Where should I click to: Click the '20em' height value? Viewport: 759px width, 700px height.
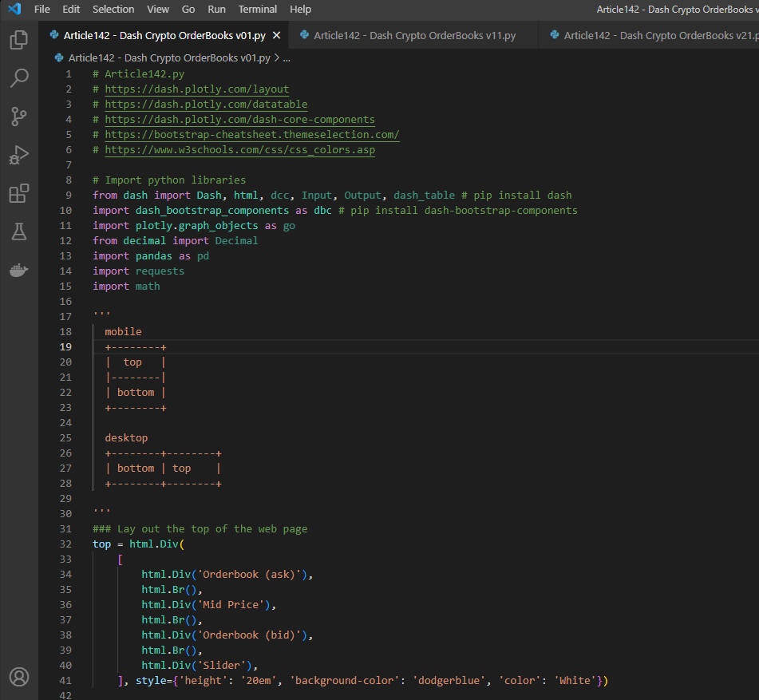tap(259, 680)
